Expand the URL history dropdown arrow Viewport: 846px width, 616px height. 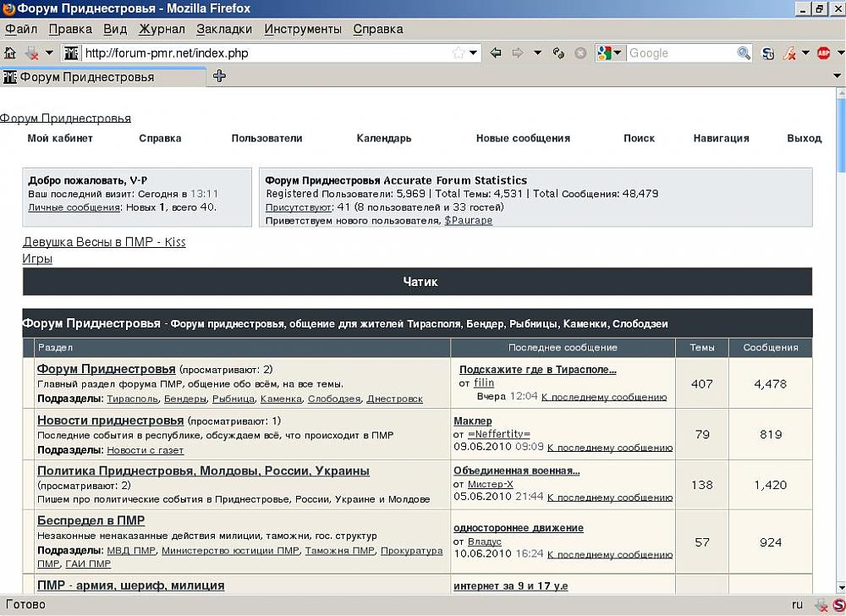[474, 52]
